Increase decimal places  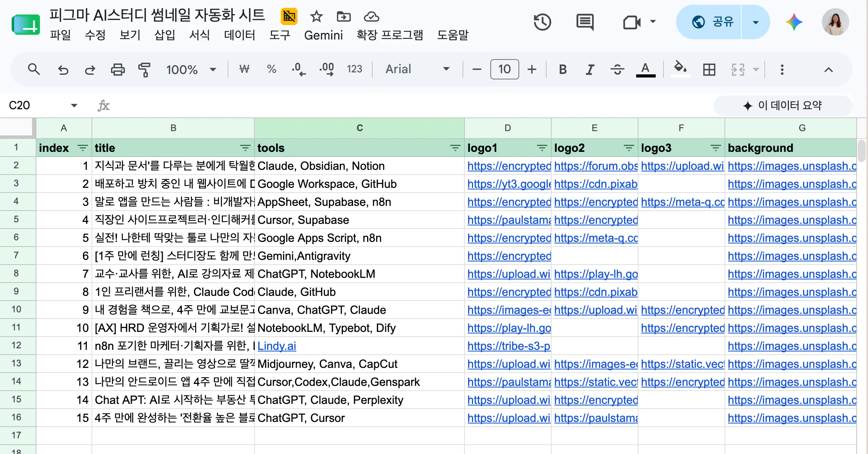(326, 69)
